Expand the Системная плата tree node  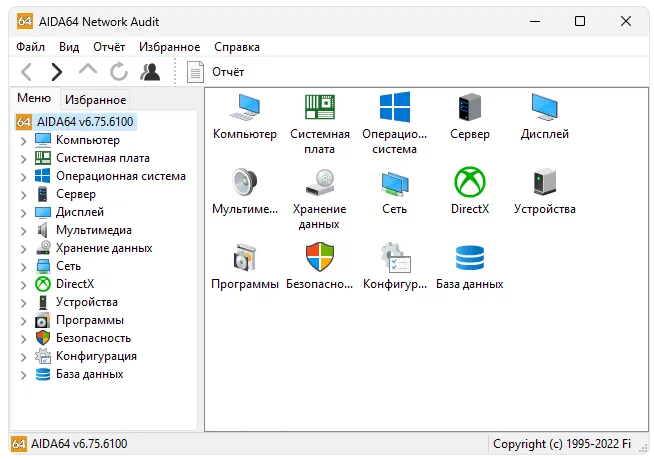tap(24, 159)
